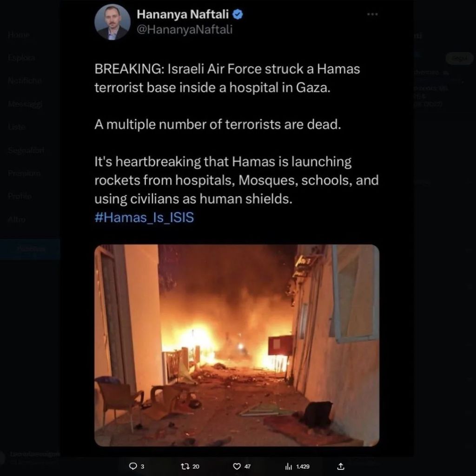Image resolution: width=476 pixels, height=476 pixels.
Task: Open the #Hamas_Is_ISIS hashtag link
Action: pos(144,218)
